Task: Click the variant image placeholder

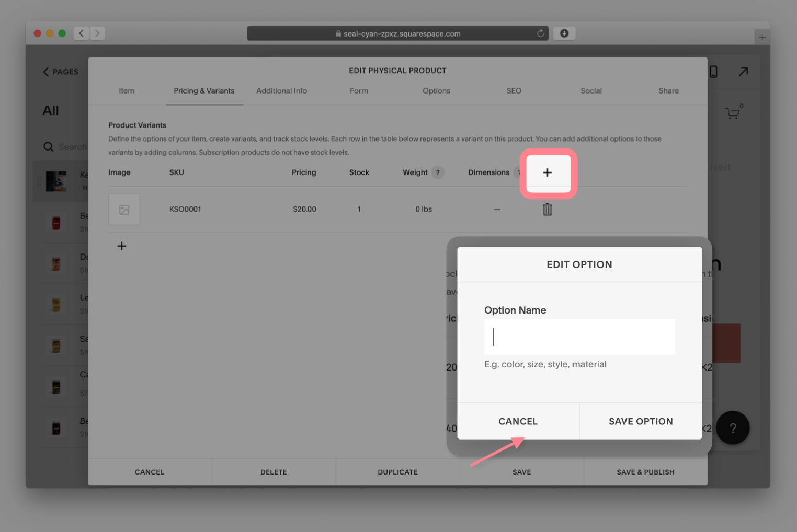Action: pyautogui.click(x=124, y=210)
